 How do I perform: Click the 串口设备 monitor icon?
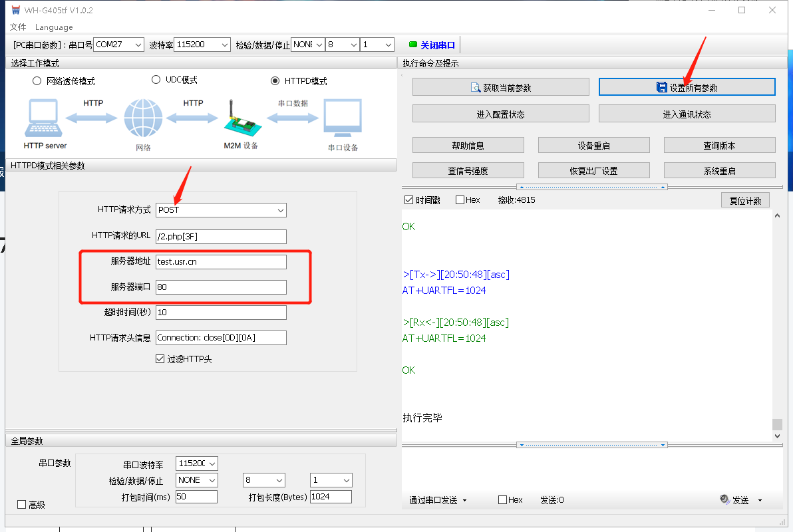(x=343, y=118)
